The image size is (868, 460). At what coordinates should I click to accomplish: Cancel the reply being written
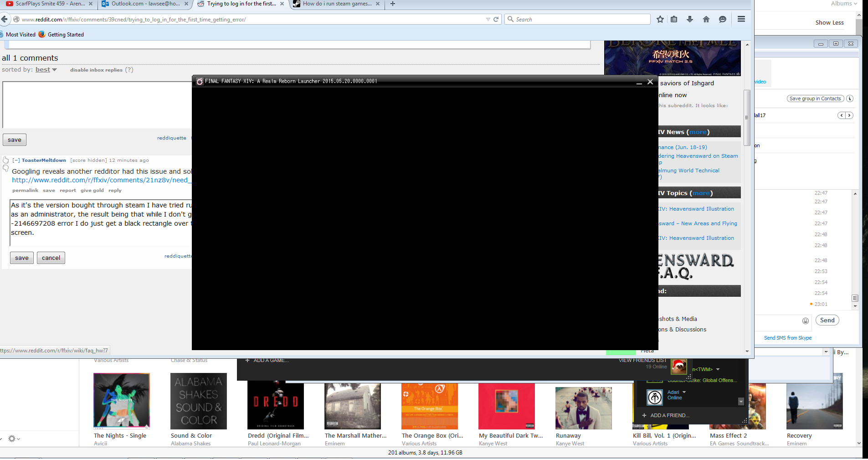click(51, 258)
